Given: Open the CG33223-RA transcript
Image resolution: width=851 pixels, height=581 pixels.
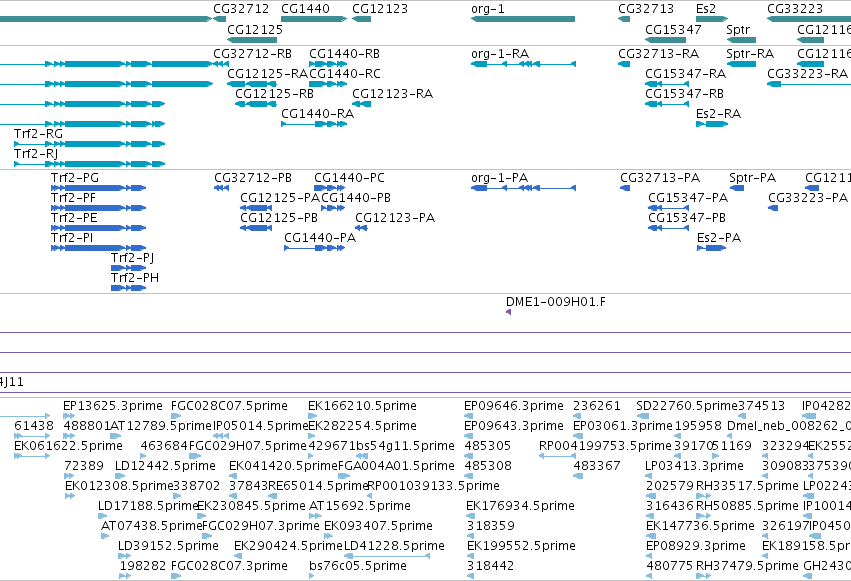Looking at the screenshot, I should 809,84.
